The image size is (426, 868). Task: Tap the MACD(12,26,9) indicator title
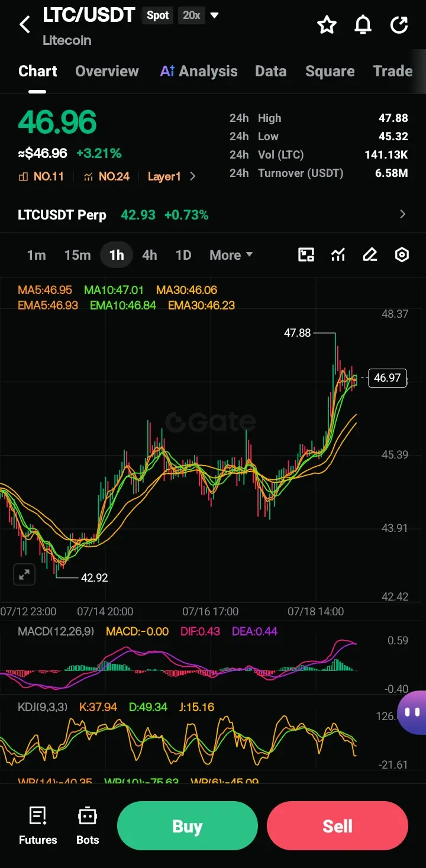coord(56,631)
